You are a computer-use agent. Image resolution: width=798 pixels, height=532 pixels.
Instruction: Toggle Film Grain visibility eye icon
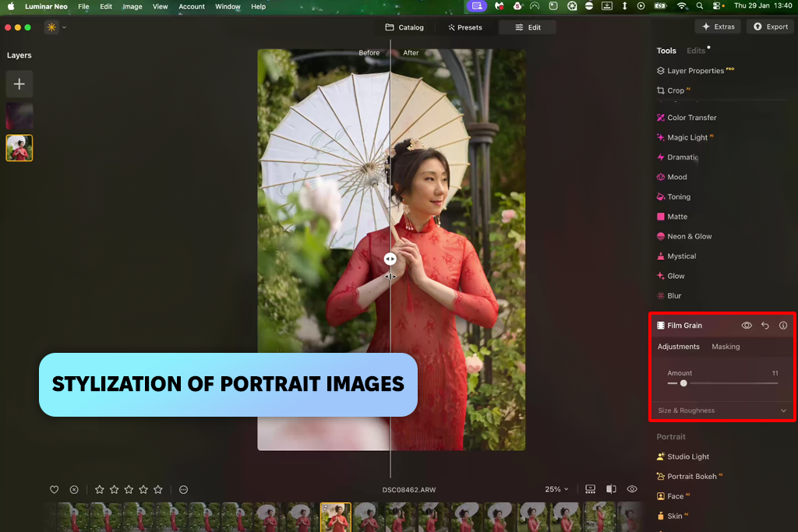(x=747, y=326)
